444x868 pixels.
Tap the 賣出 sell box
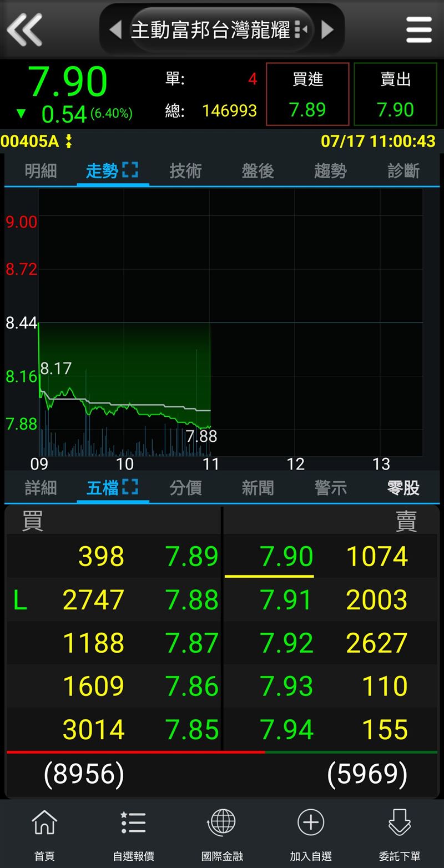pyautogui.click(x=396, y=94)
